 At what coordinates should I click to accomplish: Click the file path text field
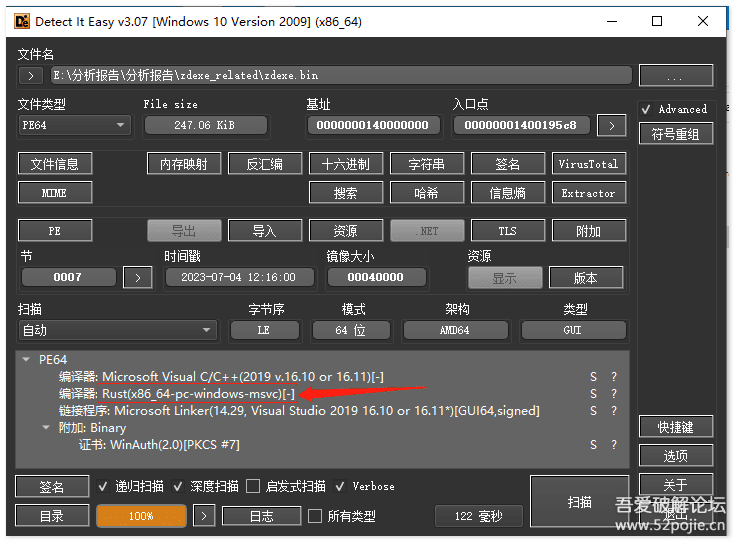[340, 75]
